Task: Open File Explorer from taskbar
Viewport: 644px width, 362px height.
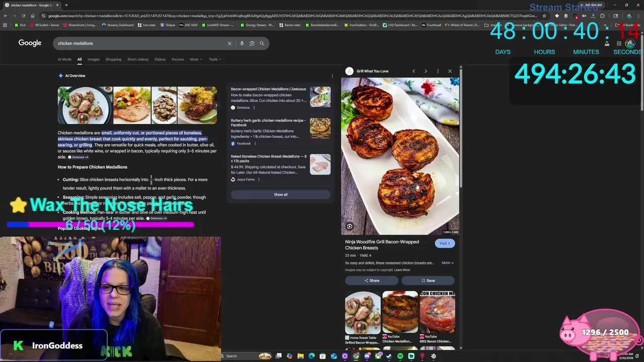Action: (x=300, y=356)
